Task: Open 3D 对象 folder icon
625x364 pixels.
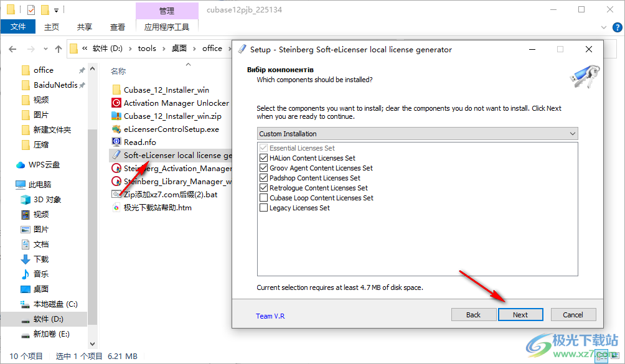Action: click(x=26, y=200)
